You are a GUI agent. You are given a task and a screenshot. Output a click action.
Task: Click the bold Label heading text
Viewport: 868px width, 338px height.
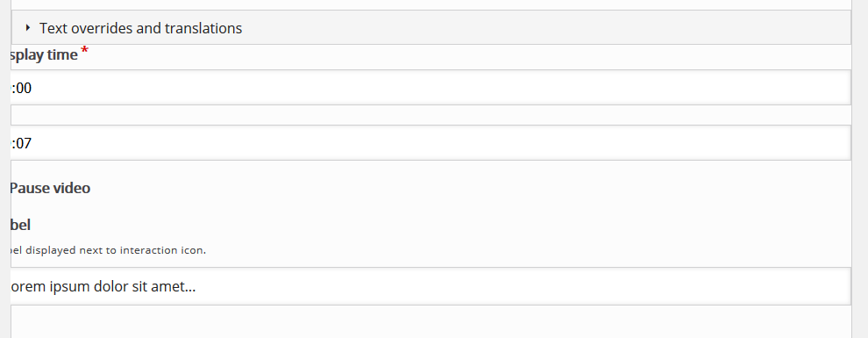[x=20, y=225]
